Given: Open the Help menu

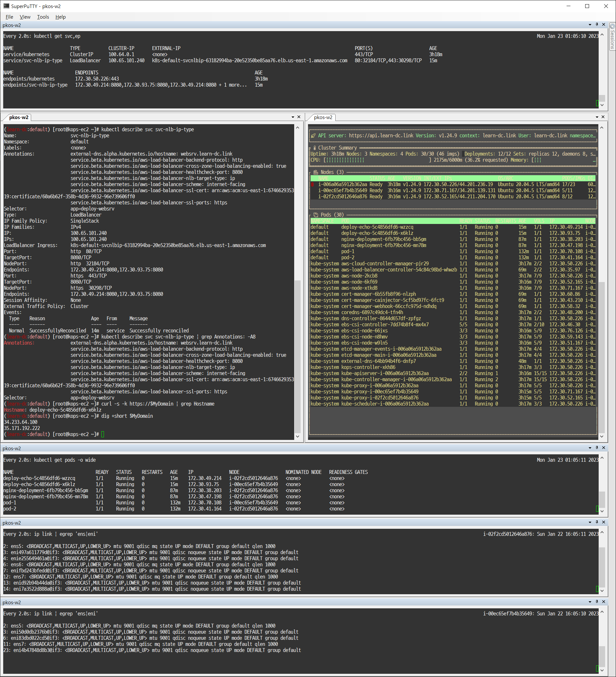Looking at the screenshot, I should pyautogui.click(x=60, y=17).
